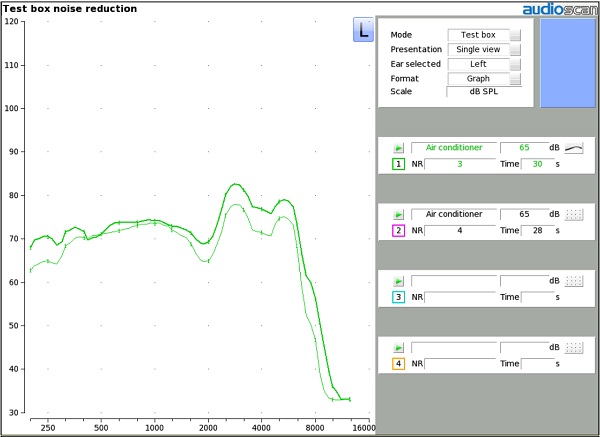Click the Ear selected label

(416, 64)
